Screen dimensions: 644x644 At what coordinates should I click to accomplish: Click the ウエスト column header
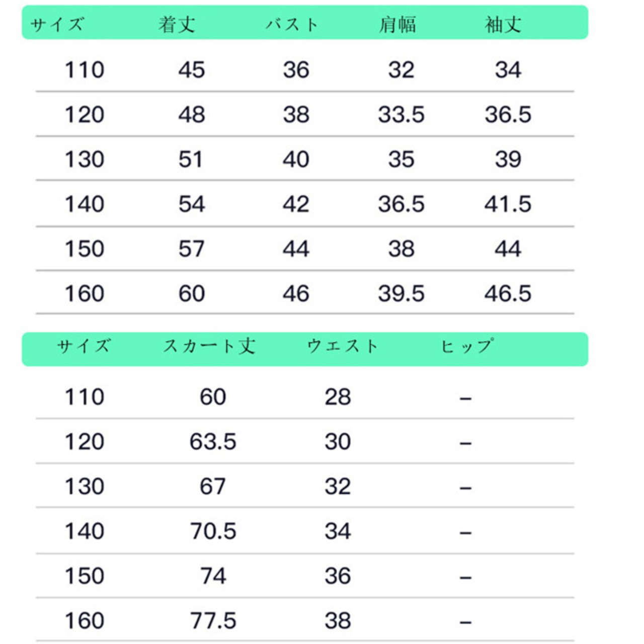342,346
